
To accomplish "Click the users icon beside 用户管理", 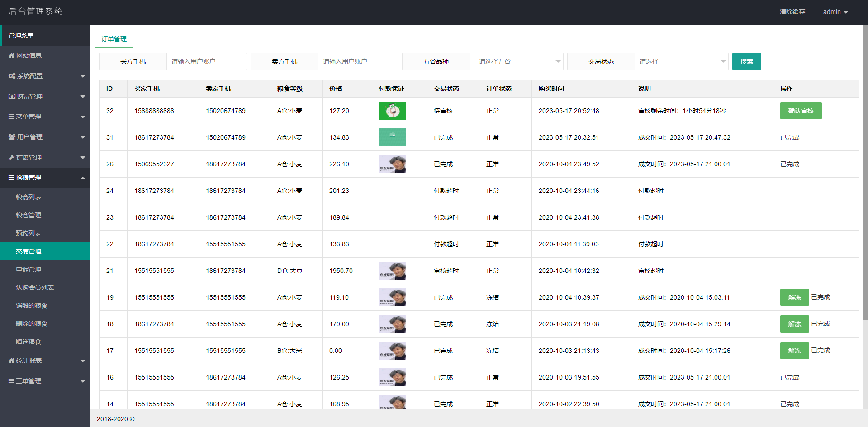I will tap(12, 137).
